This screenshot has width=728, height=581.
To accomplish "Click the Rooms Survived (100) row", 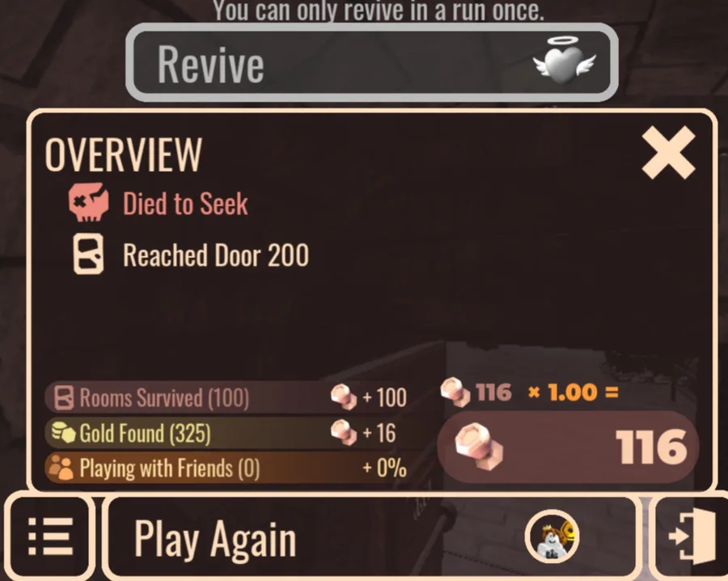I will point(227,397).
